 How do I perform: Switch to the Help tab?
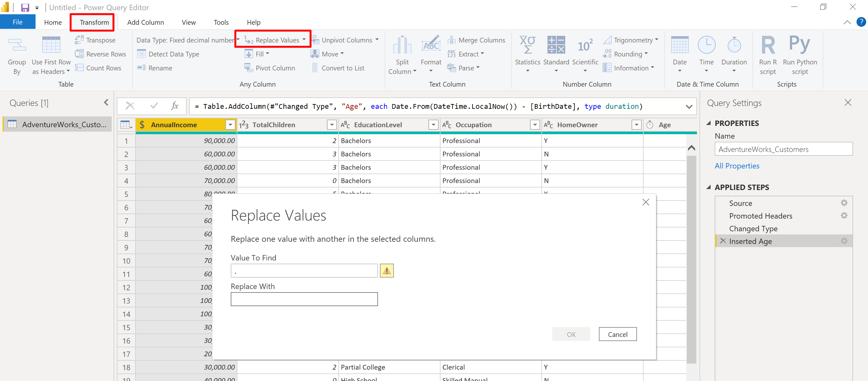[x=253, y=22]
